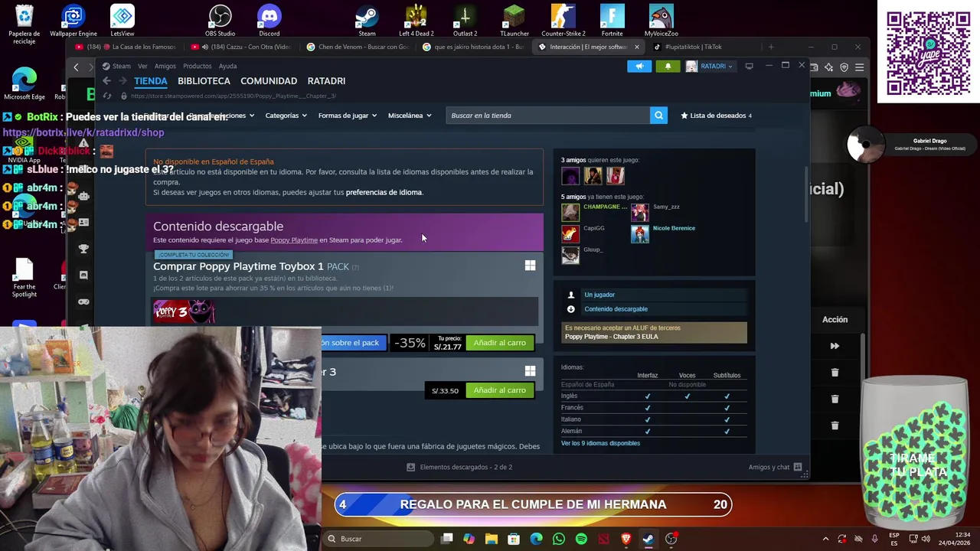Switch to the Chen de Venom browser tab
980x551 pixels.
pos(358,47)
